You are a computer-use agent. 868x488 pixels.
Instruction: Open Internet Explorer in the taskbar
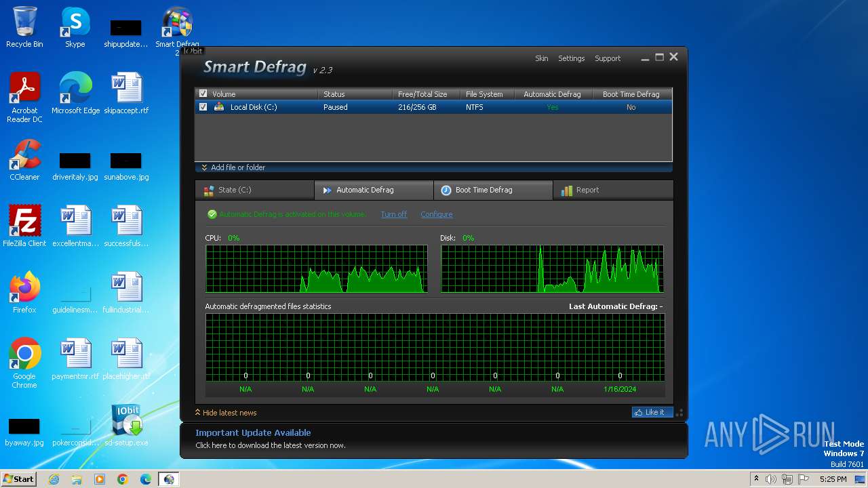54,479
